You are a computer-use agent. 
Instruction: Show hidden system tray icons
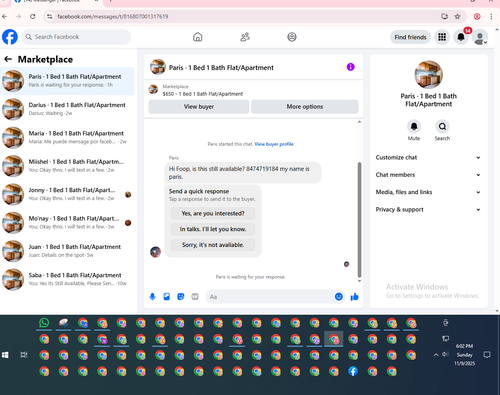point(436,355)
